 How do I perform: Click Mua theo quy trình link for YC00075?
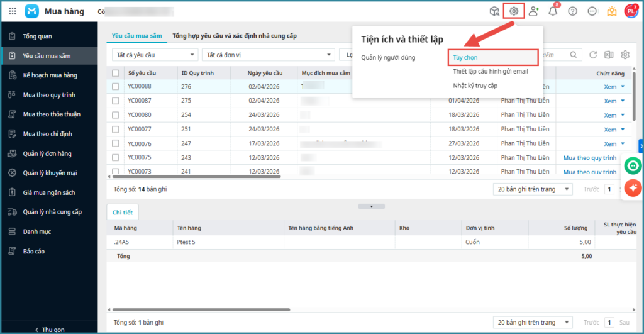tap(590, 158)
